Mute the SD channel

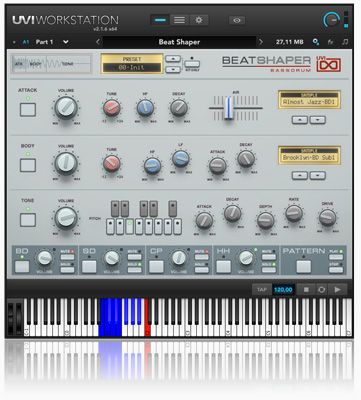coord(134,257)
